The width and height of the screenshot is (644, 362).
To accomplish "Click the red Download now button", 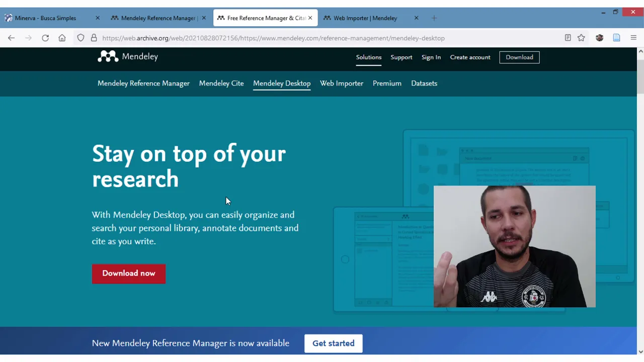I will point(129,274).
